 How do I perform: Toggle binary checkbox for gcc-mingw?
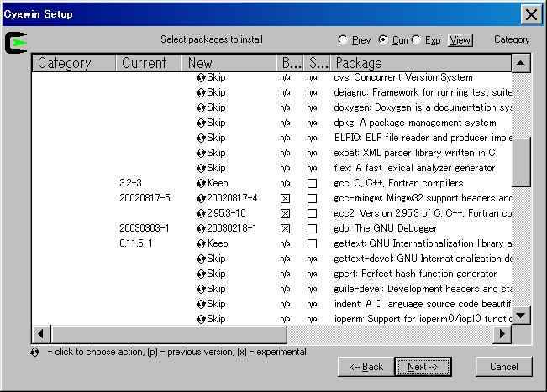tap(285, 199)
